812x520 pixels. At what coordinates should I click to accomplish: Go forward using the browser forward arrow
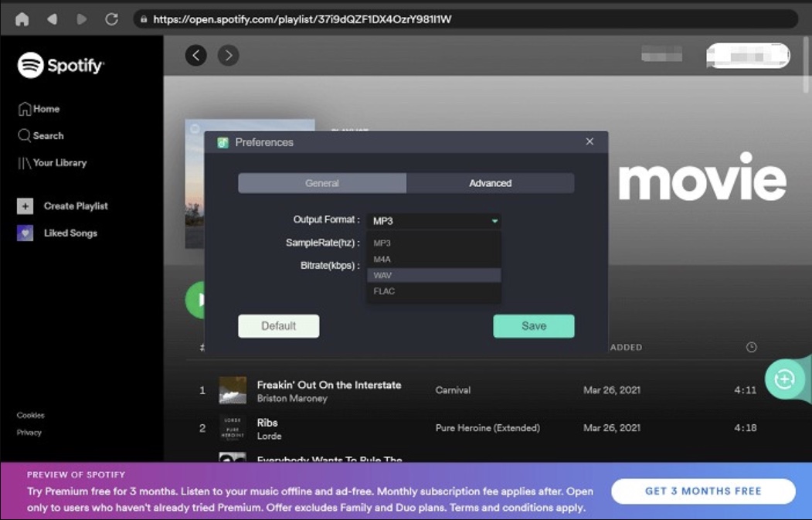coord(82,19)
